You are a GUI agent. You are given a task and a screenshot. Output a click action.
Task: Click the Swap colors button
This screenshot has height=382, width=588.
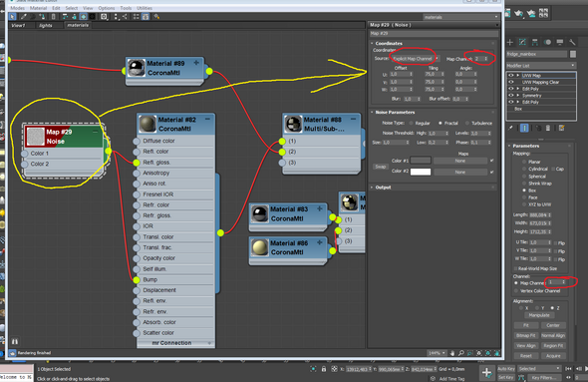point(381,167)
